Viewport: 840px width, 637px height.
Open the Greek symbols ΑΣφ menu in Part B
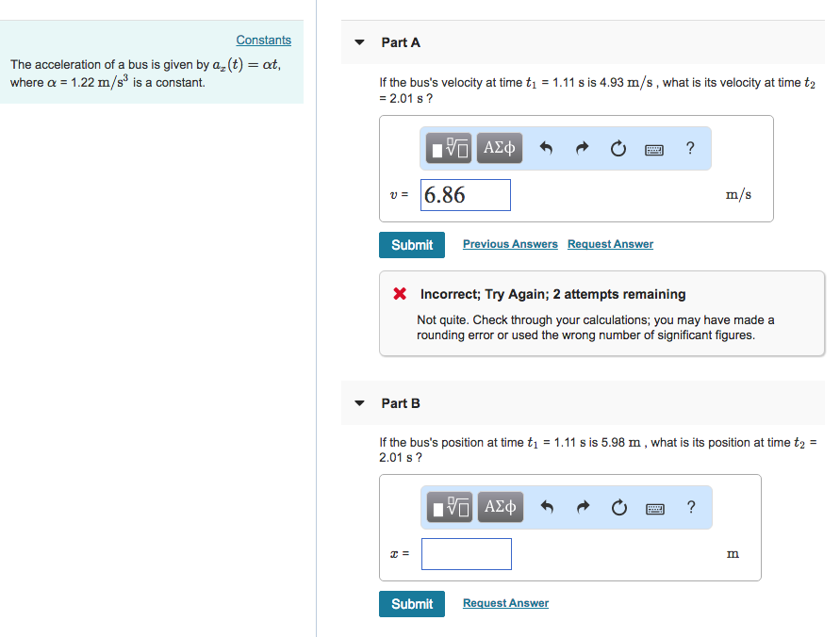click(500, 507)
